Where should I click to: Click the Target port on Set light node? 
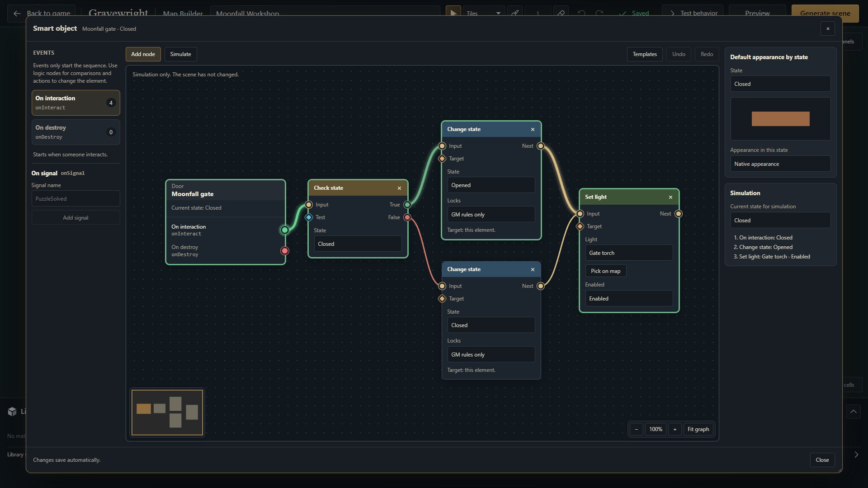(x=580, y=226)
